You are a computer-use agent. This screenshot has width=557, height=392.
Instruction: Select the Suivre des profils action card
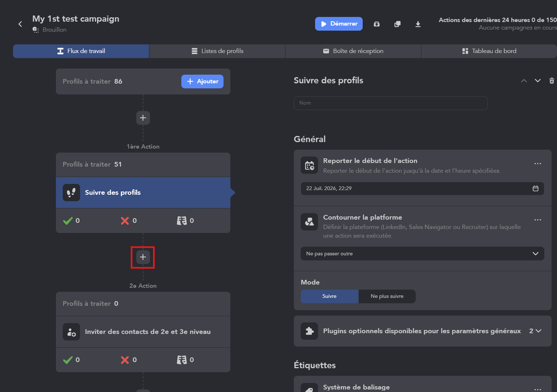click(x=143, y=193)
